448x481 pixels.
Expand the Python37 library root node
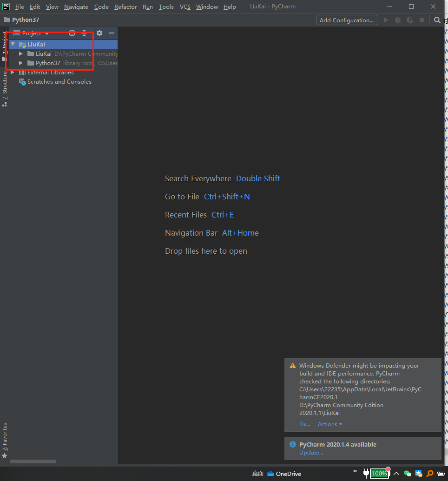[x=21, y=63]
